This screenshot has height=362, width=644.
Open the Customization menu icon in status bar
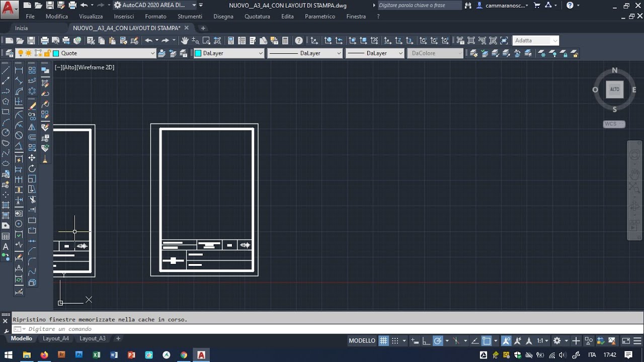tap(637, 341)
